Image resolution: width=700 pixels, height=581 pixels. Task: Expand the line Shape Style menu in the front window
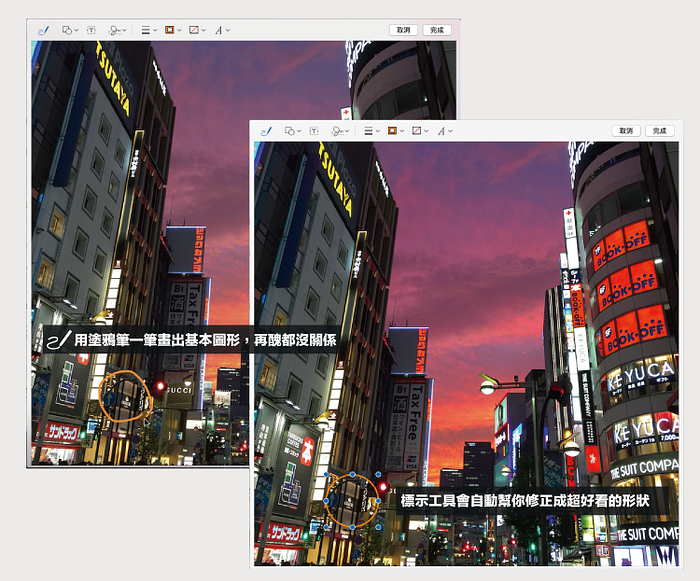(x=369, y=131)
